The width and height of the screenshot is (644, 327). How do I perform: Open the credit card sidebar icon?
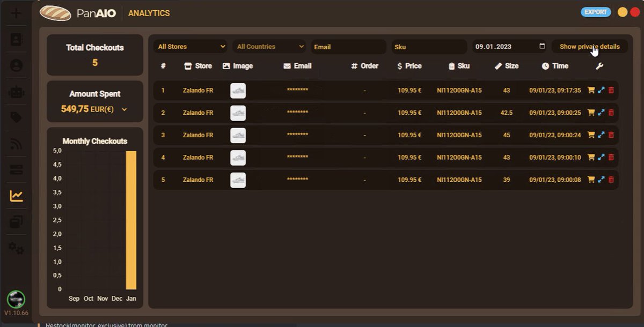(17, 170)
